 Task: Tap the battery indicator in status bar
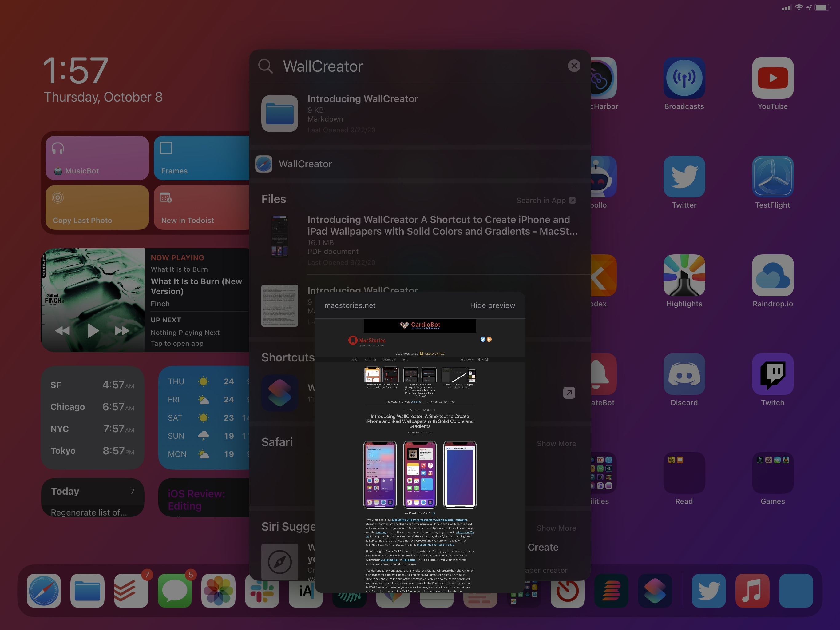pos(822,7)
